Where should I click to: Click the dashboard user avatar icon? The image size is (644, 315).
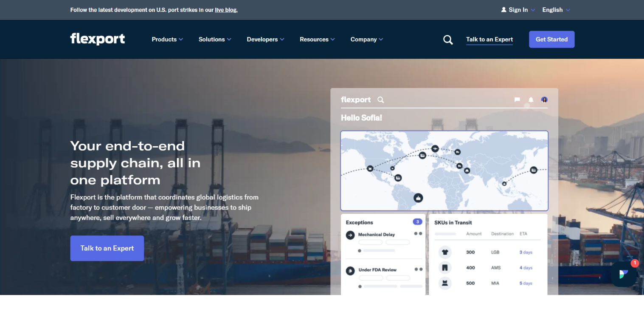point(544,99)
